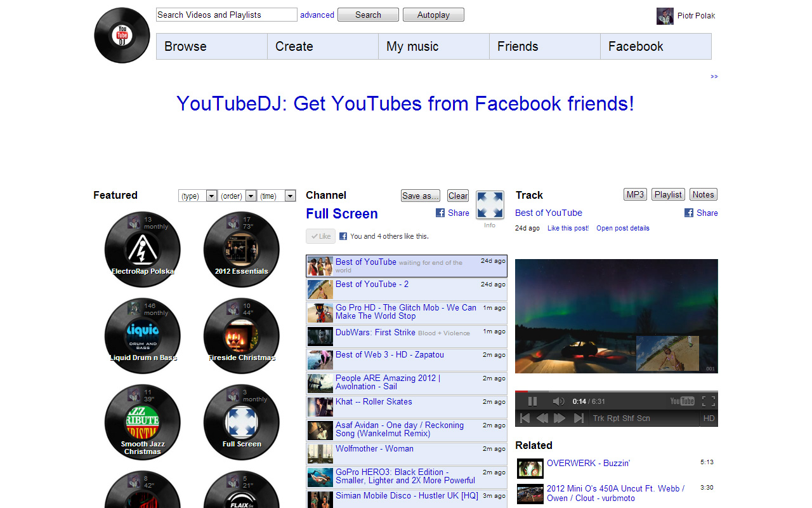The width and height of the screenshot is (812, 508).
Task: Open post details for Best of YouTube
Action: [622, 228]
